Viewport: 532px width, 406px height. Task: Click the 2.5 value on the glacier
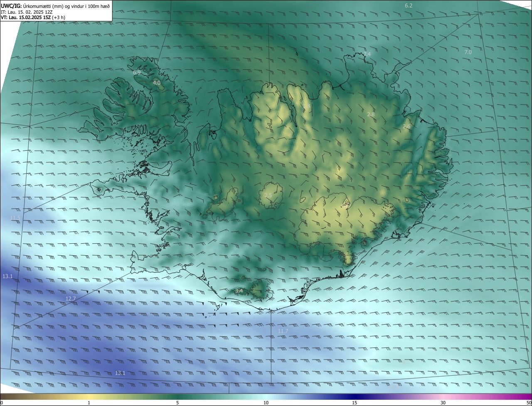tap(268, 195)
